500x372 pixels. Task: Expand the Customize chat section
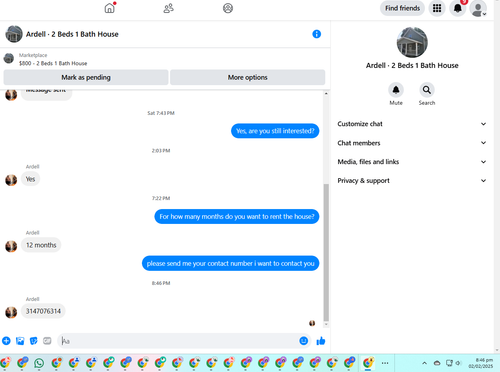412,124
